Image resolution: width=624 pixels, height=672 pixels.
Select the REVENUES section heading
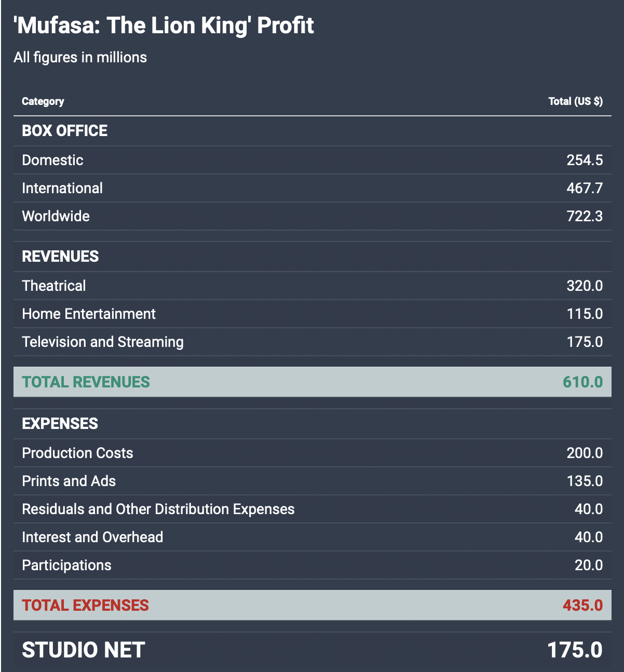60,257
